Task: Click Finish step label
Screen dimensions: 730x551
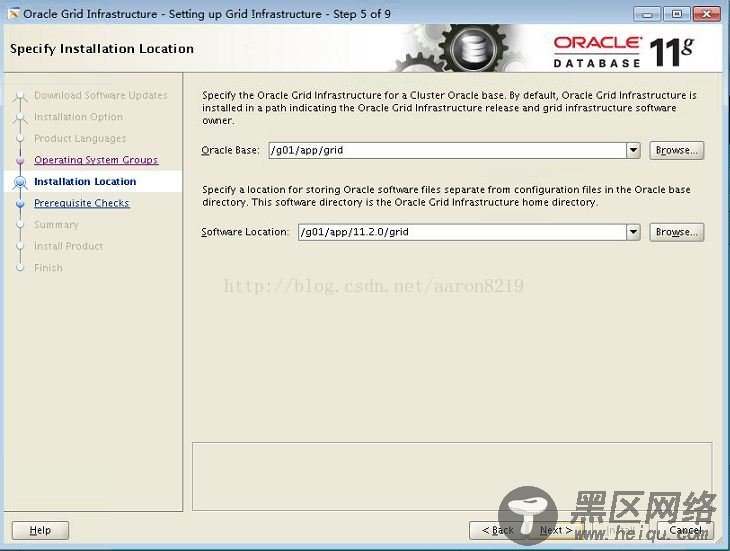Action: [x=48, y=268]
